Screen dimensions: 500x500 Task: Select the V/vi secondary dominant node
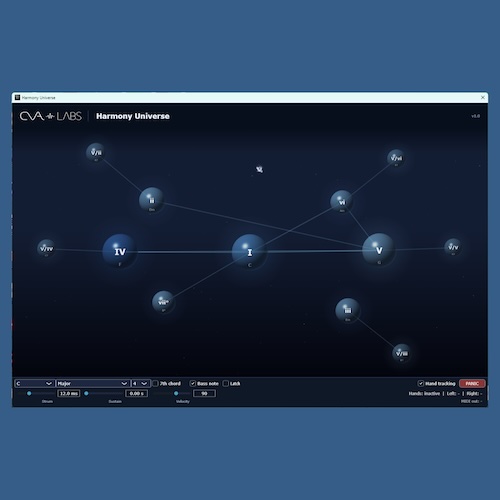click(396, 158)
